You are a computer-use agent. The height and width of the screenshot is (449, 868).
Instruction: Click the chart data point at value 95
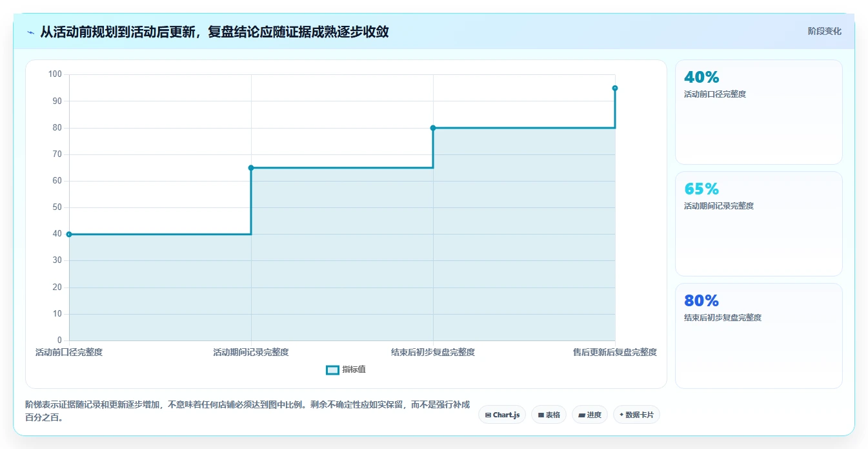[x=615, y=88]
